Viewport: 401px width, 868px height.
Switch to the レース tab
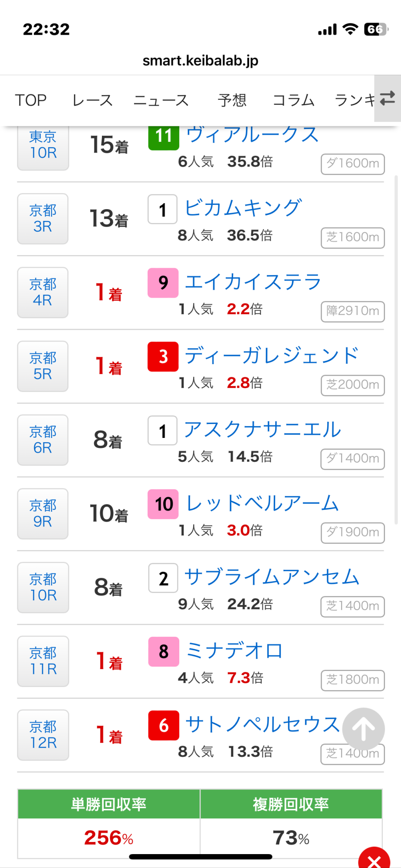click(92, 100)
